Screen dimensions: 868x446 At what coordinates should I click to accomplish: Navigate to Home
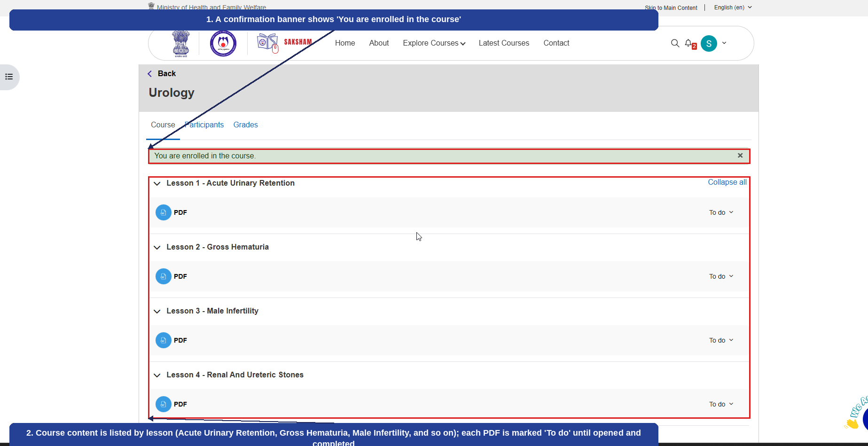(x=345, y=43)
